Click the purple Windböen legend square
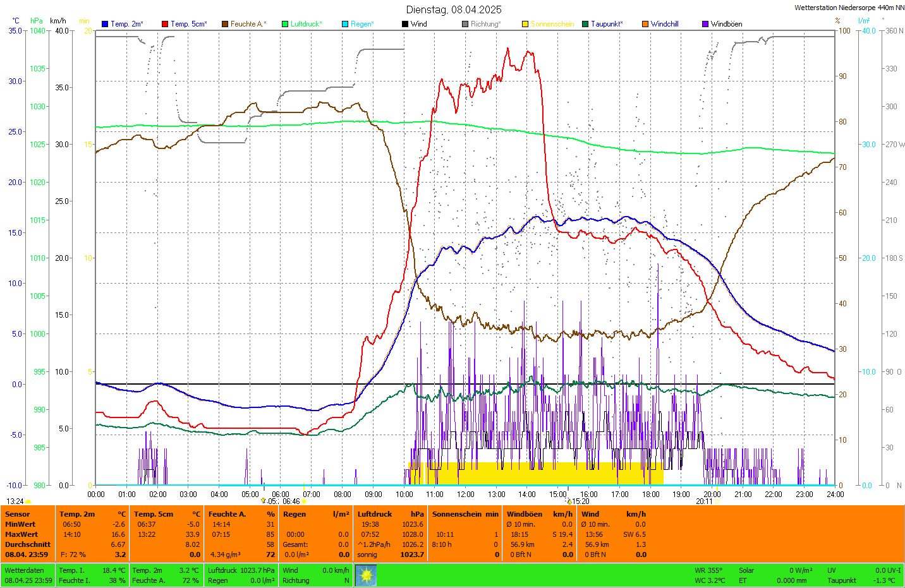905x588 pixels. [x=705, y=24]
